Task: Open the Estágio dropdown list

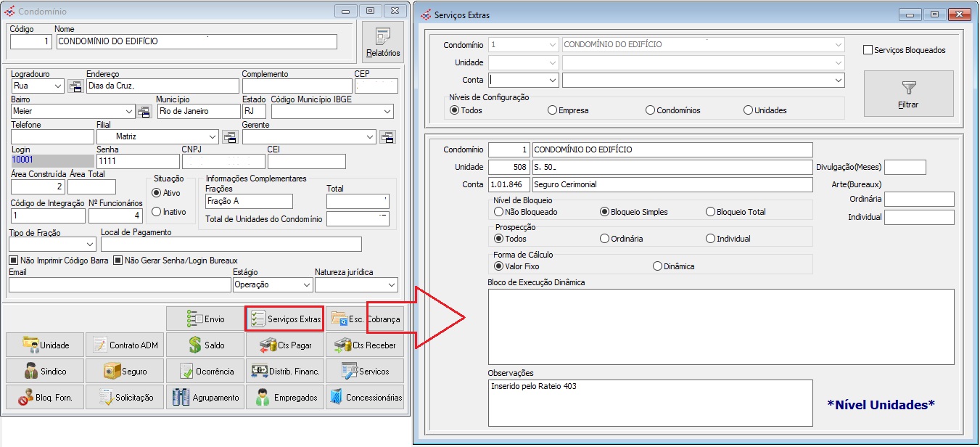Action: [x=306, y=285]
